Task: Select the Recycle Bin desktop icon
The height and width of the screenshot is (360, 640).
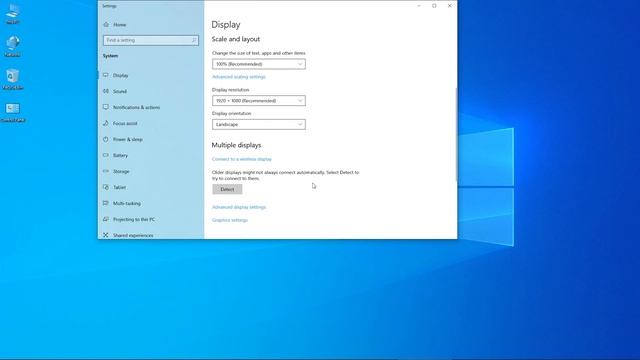Action: pyautogui.click(x=13, y=79)
